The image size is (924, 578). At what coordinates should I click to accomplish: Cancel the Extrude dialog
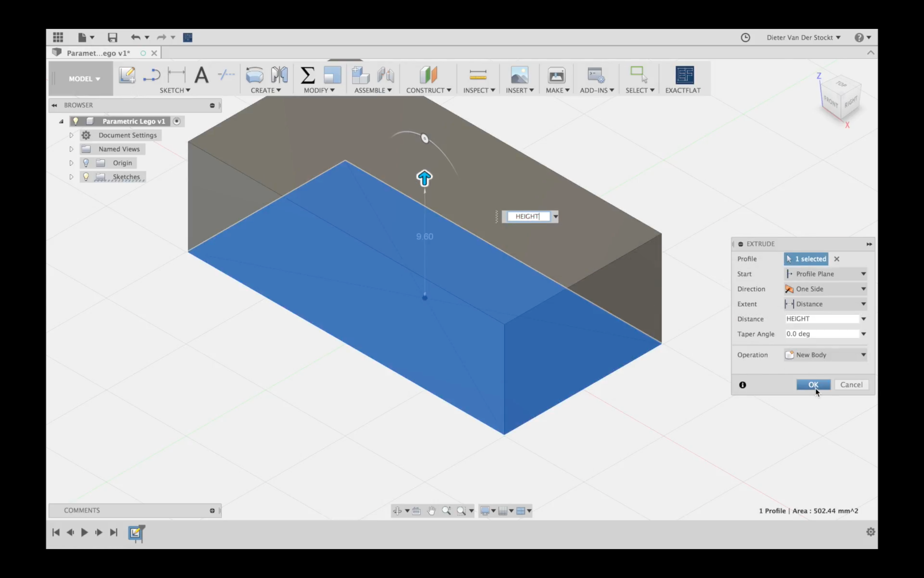(x=852, y=385)
